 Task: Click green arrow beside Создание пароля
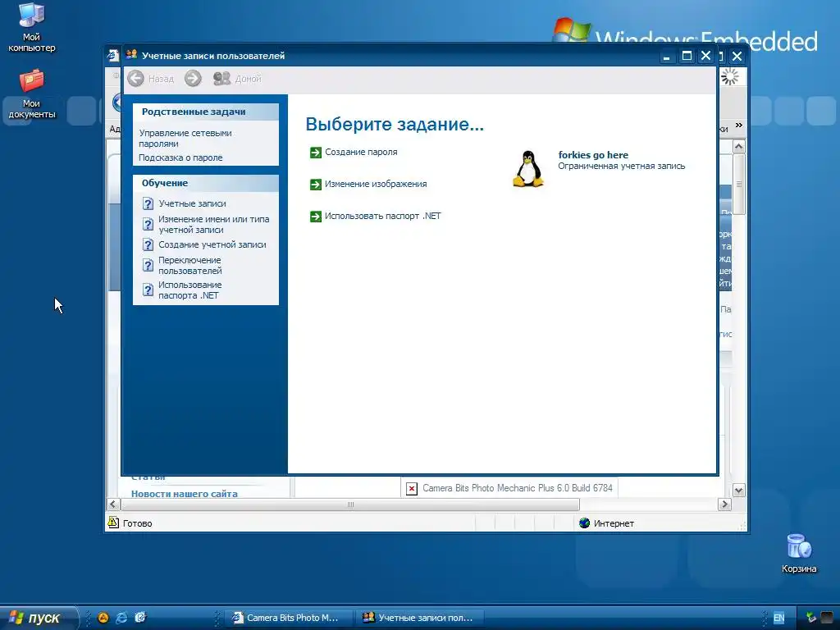[x=316, y=153]
